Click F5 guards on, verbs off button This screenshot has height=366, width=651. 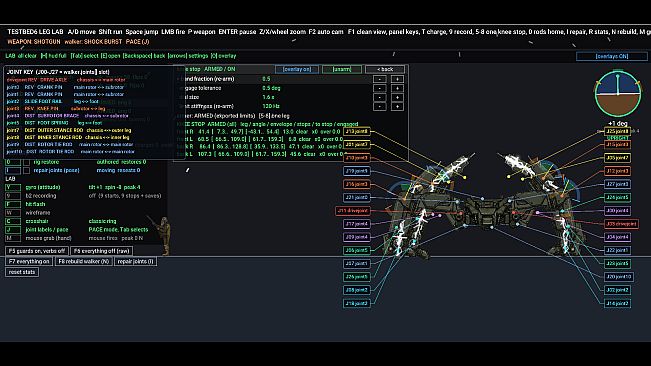(x=37, y=251)
